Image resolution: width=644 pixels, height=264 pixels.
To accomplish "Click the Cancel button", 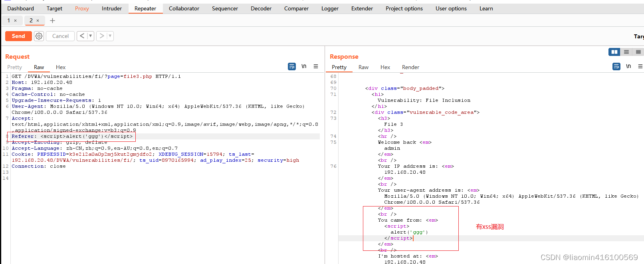I will [x=60, y=36].
